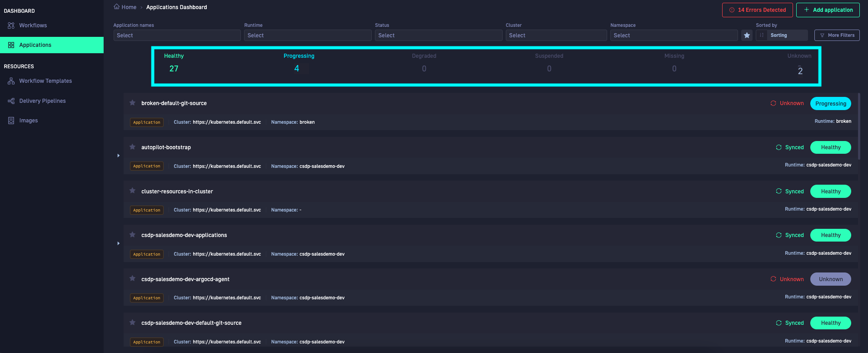This screenshot has height=353, width=868.
Task: Click Healthy badge on autopilot-bootstrap
Action: (x=831, y=147)
